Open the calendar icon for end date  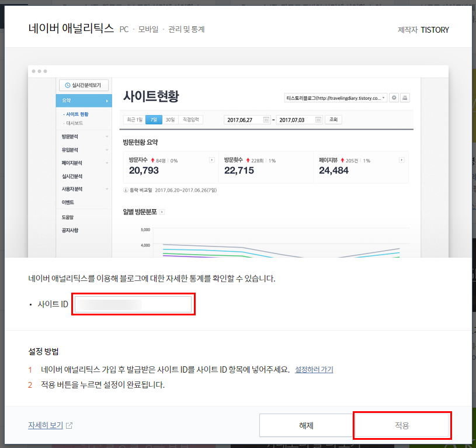click(318, 120)
